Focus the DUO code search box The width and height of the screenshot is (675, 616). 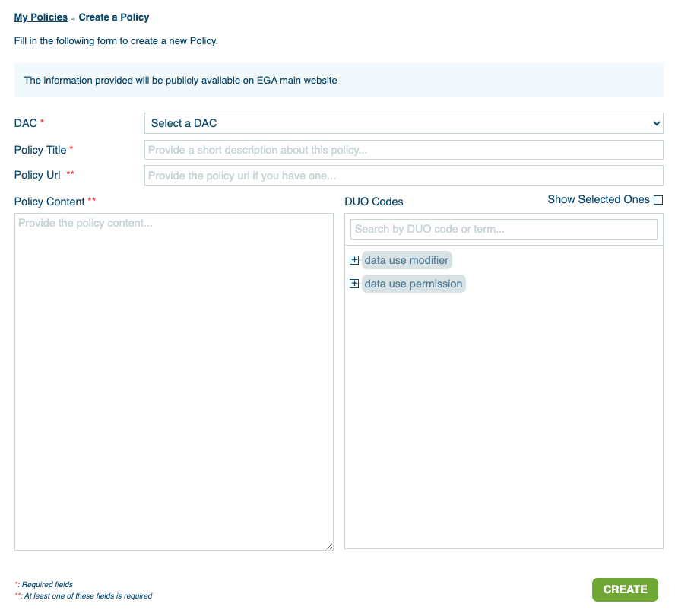pyautogui.click(x=503, y=229)
